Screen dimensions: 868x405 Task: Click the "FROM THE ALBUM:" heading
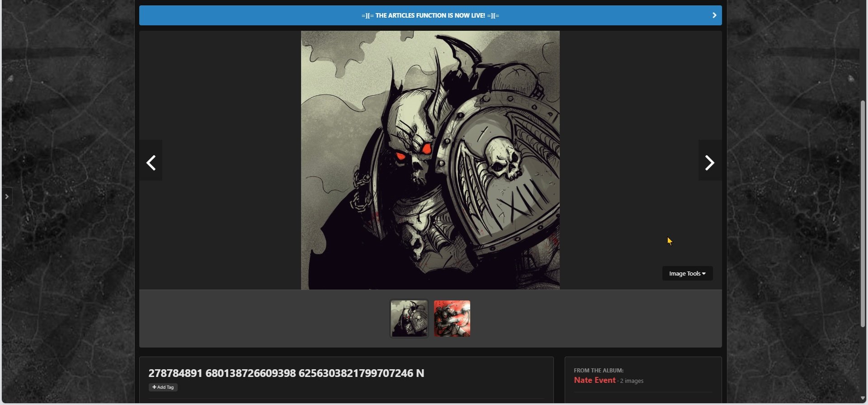[x=599, y=370]
